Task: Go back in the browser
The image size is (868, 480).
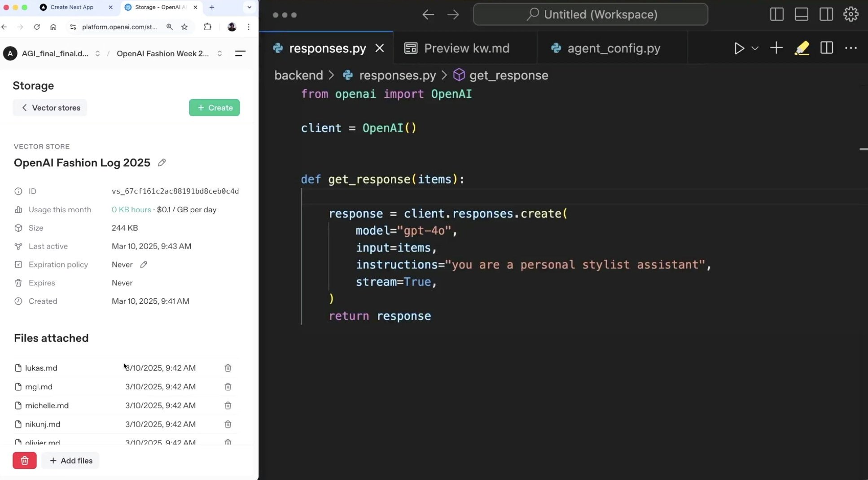Action: [x=4, y=27]
